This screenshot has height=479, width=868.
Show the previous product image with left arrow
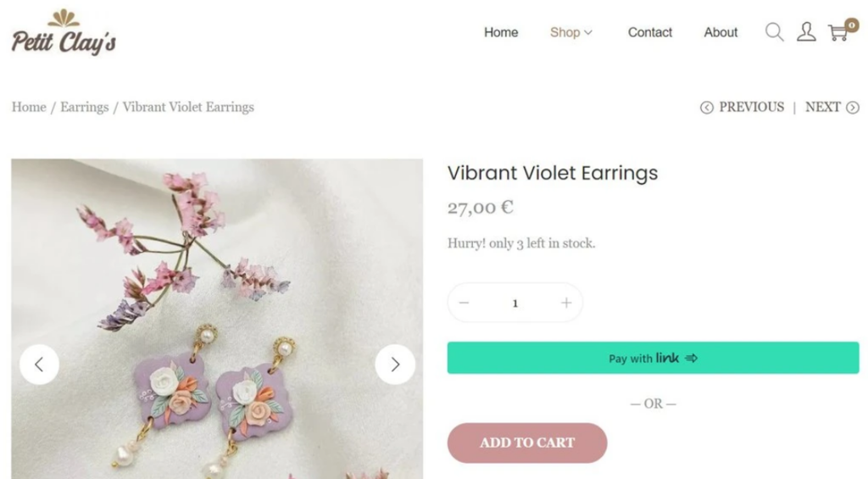pos(39,365)
